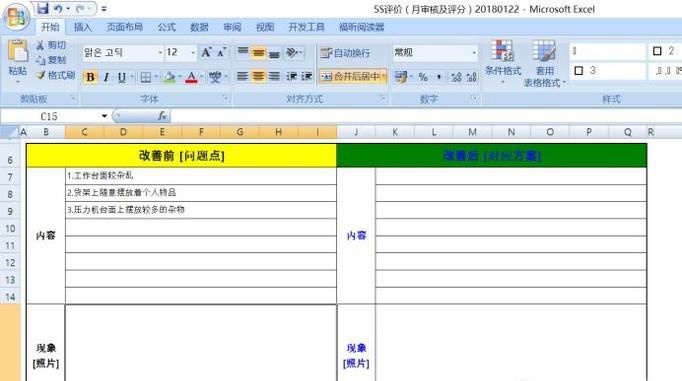Select column header K
Image resolution: width=682 pixels, height=381 pixels.
pos(395,132)
